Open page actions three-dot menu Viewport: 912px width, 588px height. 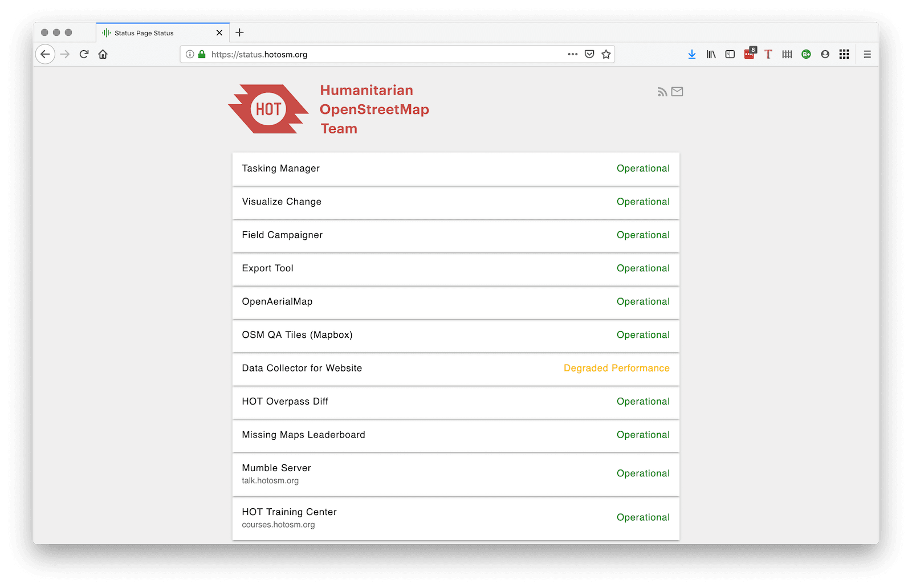pyautogui.click(x=572, y=54)
